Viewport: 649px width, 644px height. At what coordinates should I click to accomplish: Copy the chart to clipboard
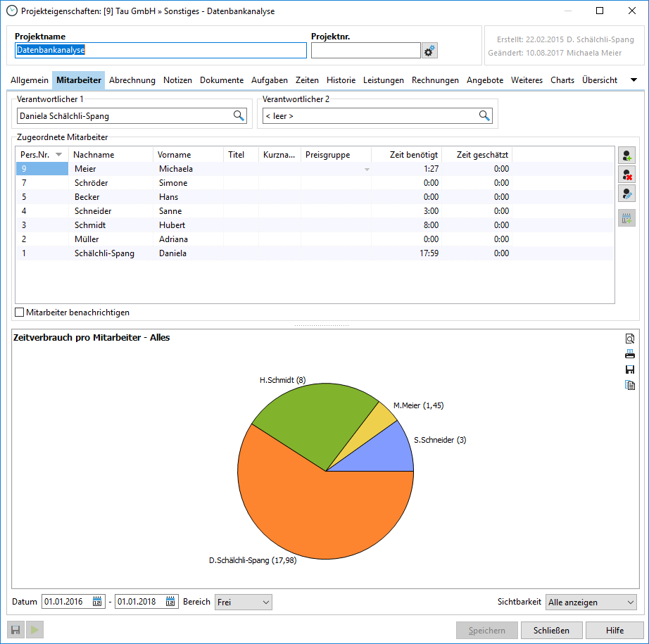pos(630,385)
